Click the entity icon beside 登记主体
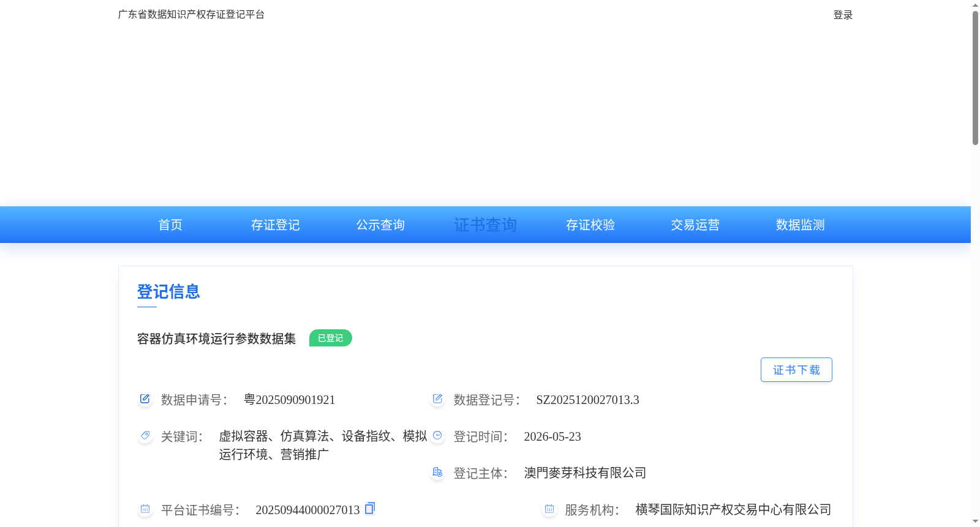Image resolution: width=980 pixels, height=527 pixels. [437, 472]
